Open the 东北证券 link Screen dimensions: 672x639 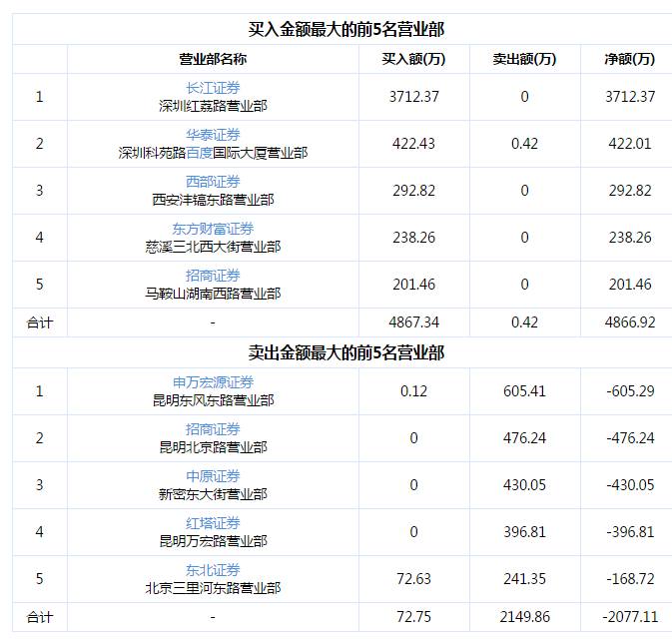coord(213,570)
